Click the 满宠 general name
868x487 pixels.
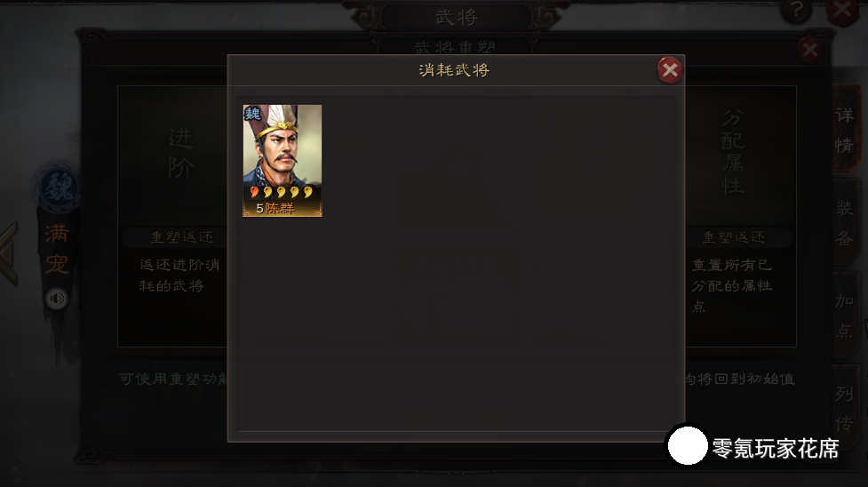pyautogui.click(x=57, y=249)
